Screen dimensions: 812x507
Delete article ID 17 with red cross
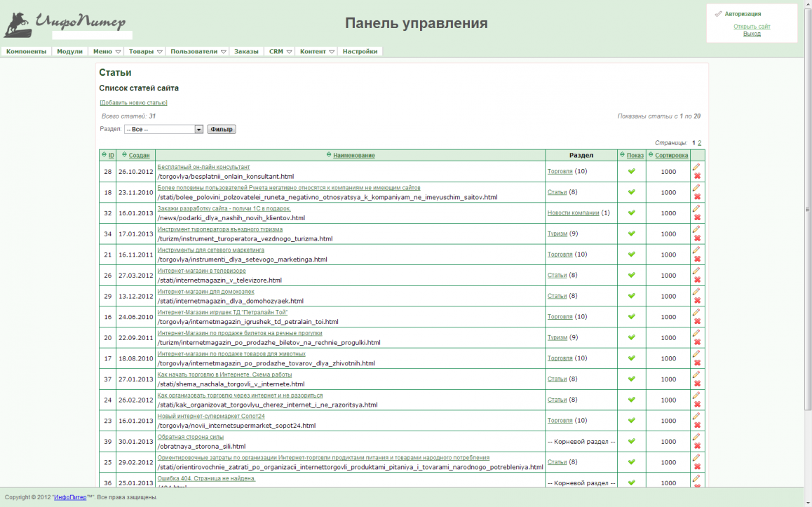point(697,363)
